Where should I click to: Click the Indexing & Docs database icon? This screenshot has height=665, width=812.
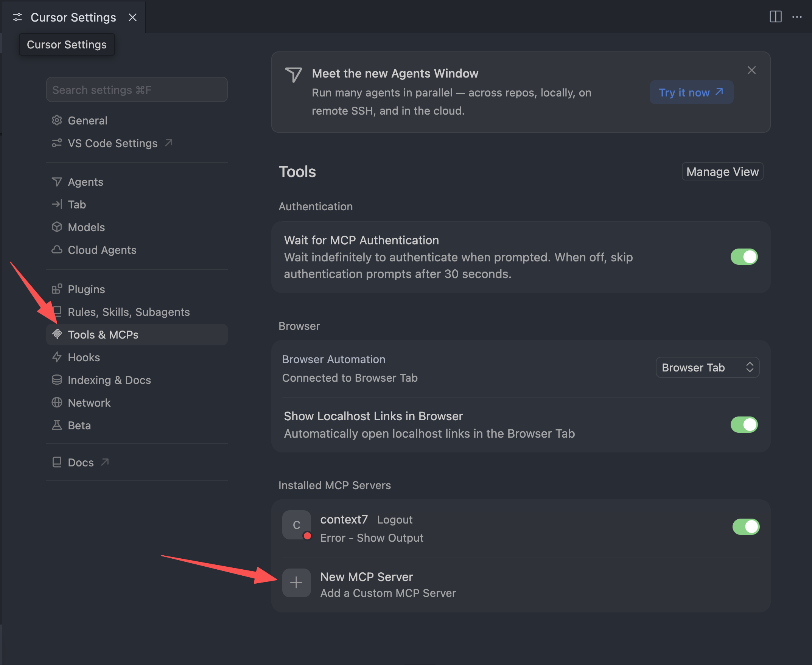(x=57, y=380)
